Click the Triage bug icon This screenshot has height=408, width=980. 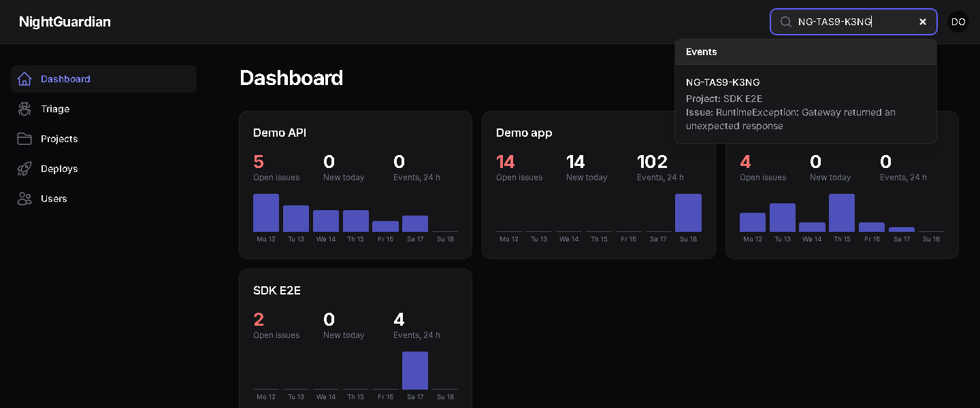pos(24,109)
